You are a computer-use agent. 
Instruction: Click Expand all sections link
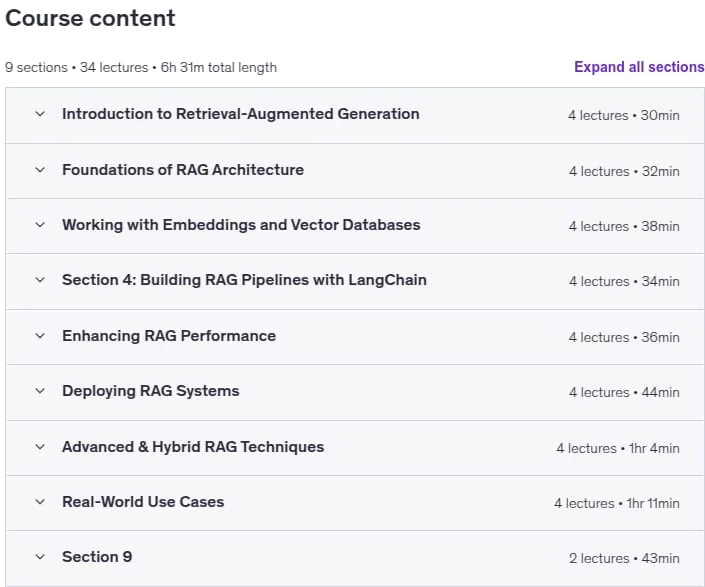point(639,67)
